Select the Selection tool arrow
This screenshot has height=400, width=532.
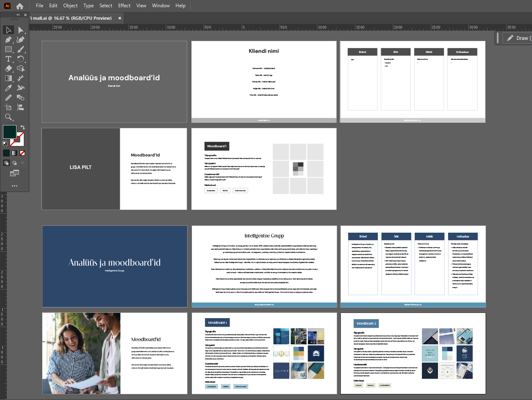pyautogui.click(x=8, y=30)
